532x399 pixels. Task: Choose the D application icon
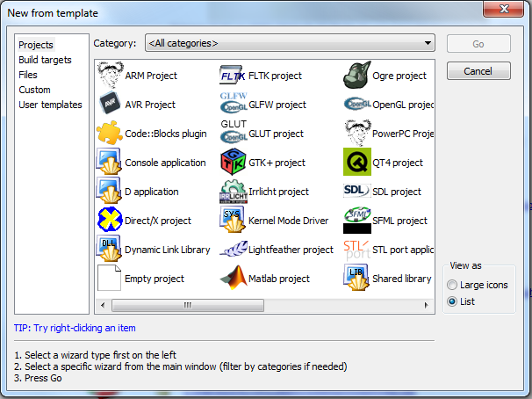(109, 191)
